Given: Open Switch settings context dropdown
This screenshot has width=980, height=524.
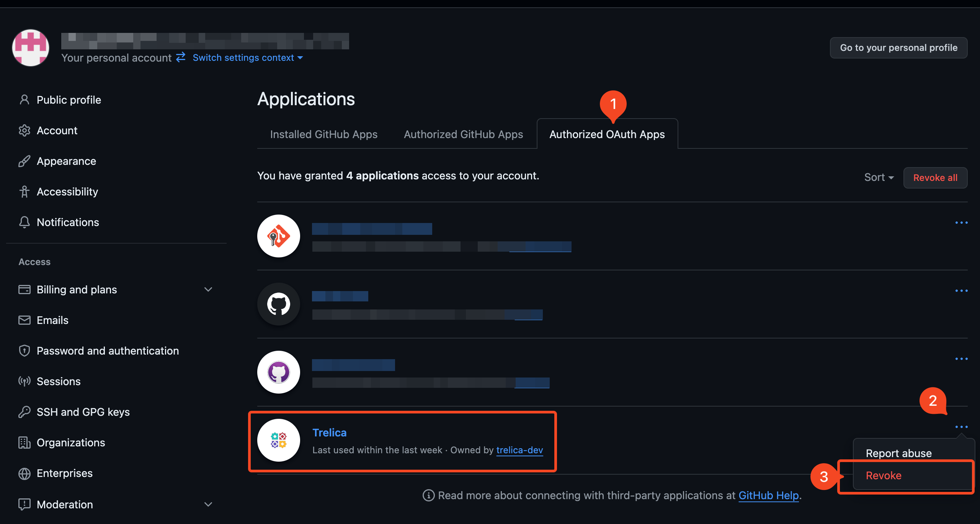Looking at the screenshot, I should click(248, 58).
